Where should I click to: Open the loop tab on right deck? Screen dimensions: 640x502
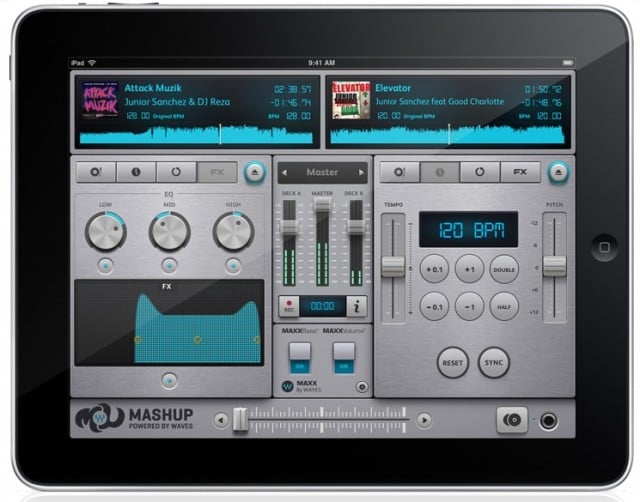(480, 172)
